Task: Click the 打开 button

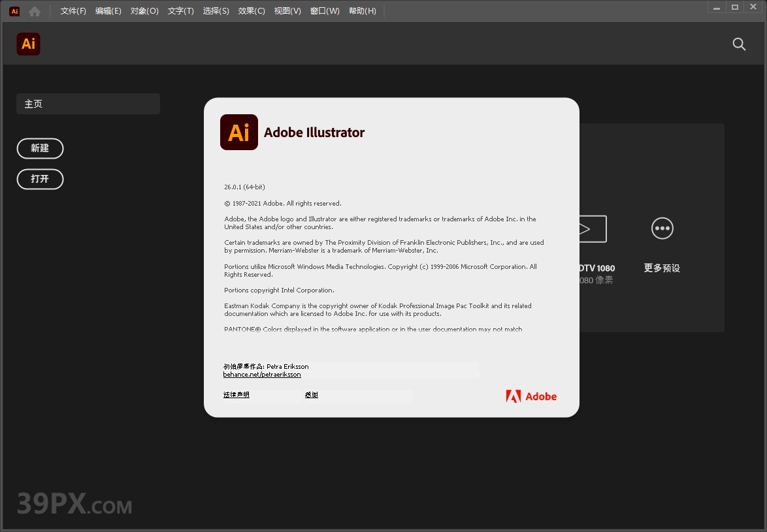Action: click(x=40, y=179)
